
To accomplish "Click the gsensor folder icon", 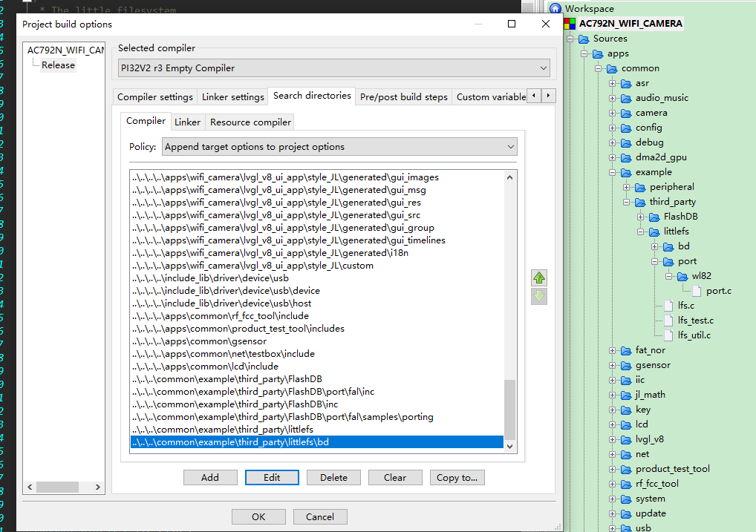I will 626,365.
